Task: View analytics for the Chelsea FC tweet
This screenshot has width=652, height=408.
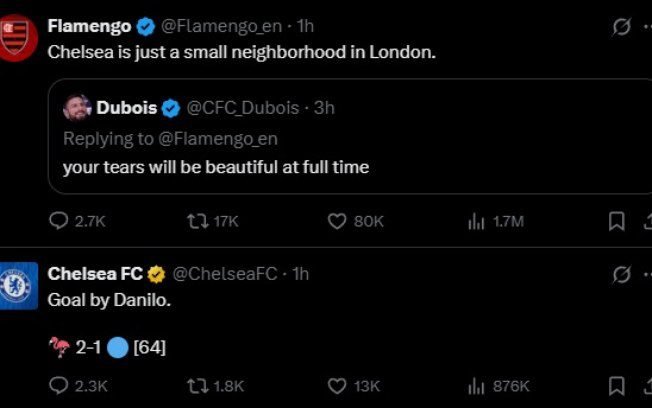Action: [477, 386]
